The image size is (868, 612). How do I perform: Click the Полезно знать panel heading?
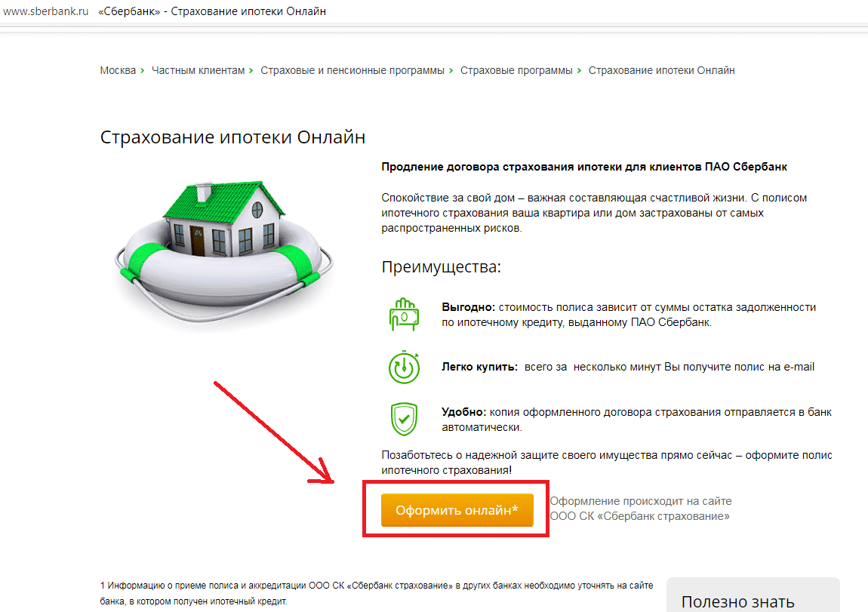tap(737, 601)
